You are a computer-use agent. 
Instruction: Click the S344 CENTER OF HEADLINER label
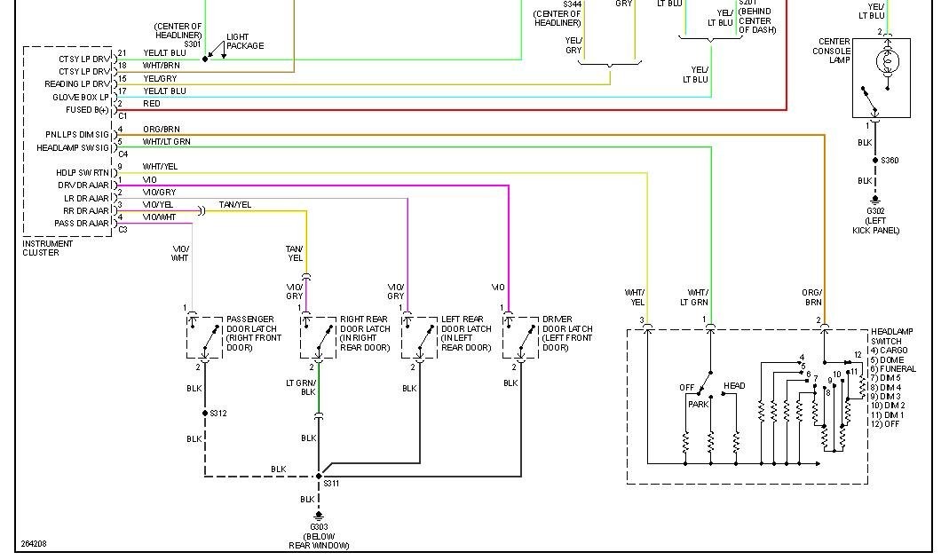558,14
